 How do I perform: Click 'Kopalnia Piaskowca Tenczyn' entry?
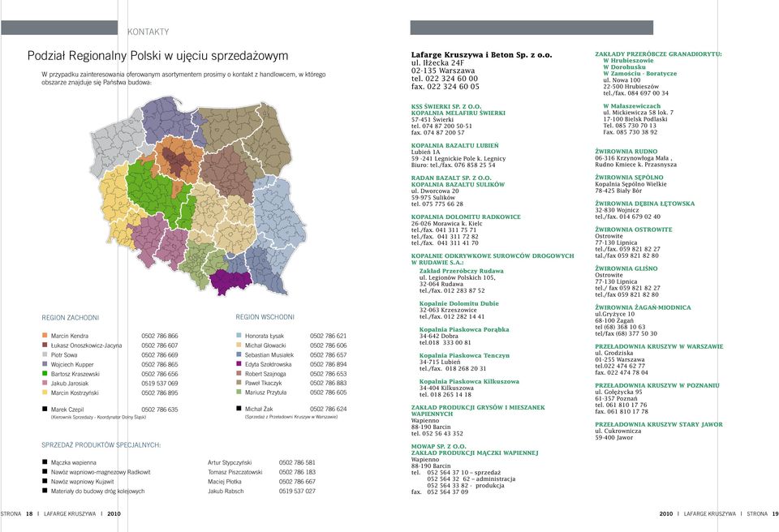pos(464,355)
